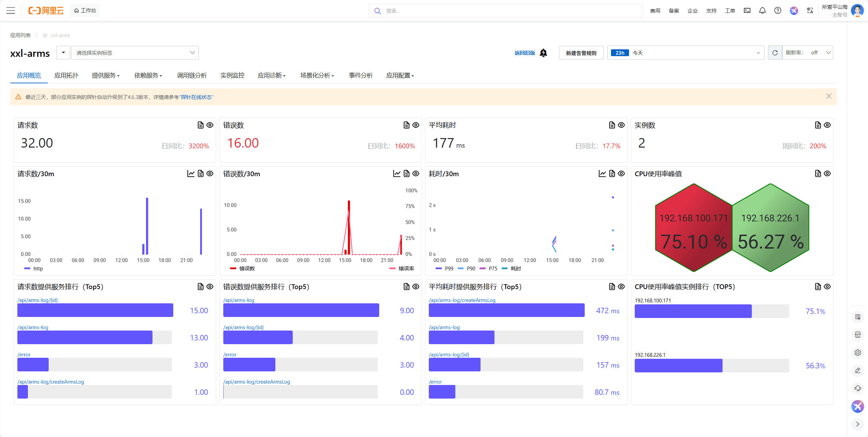The width and height of the screenshot is (868, 437).
Task: Expand the 应用诊断 menu
Action: click(x=272, y=75)
